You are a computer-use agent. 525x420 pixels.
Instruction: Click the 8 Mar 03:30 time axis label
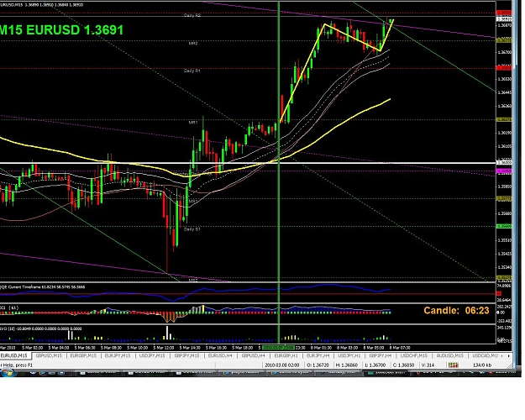pyautogui.click(x=347, y=348)
